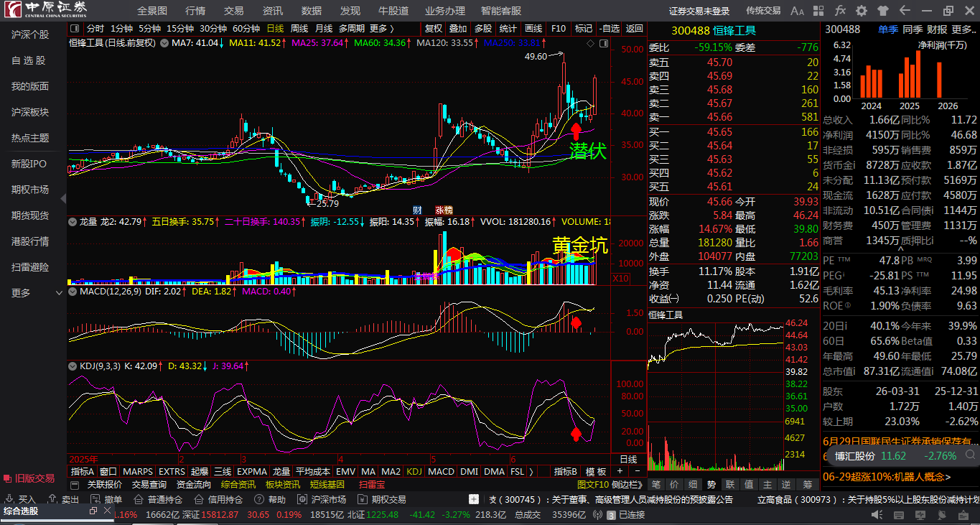Image resolution: width=980 pixels, height=525 pixels.
Task: Open the 交易 menu
Action: [234, 11]
